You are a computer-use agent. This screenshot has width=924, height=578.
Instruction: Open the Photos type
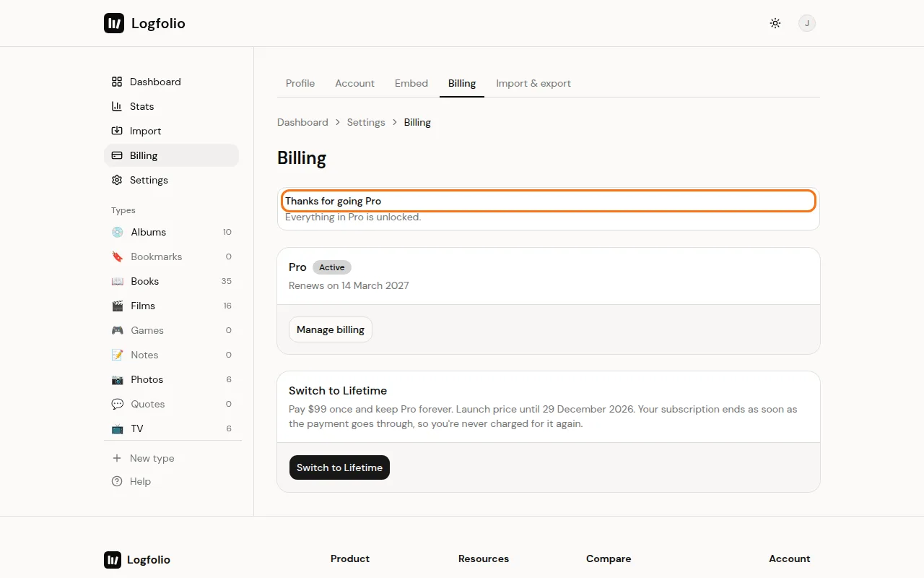coord(171,379)
